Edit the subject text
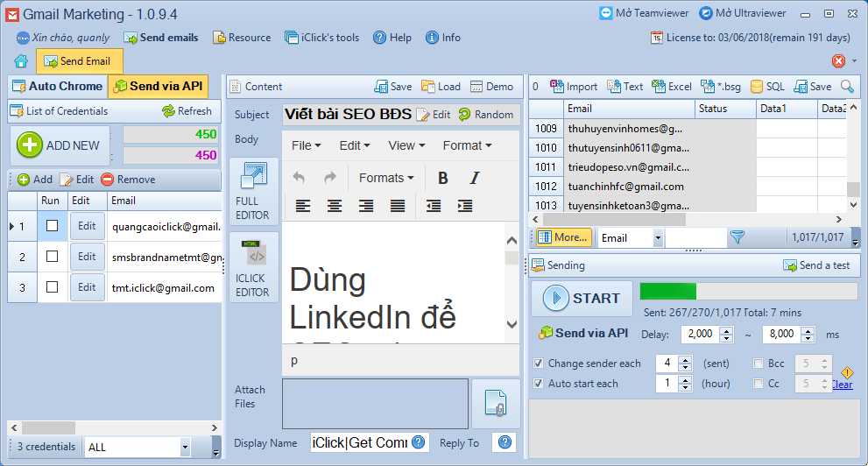The height and width of the screenshot is (466, 868). 434,115
